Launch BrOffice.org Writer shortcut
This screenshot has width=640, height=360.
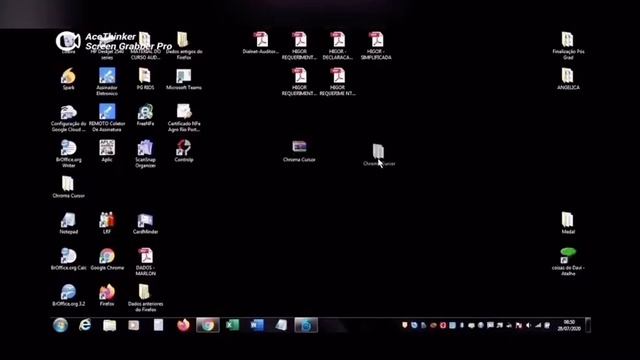coord(68,153)
